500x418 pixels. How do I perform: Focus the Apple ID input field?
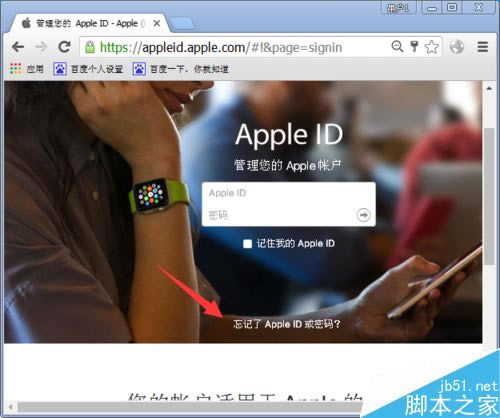click(289, 193)
